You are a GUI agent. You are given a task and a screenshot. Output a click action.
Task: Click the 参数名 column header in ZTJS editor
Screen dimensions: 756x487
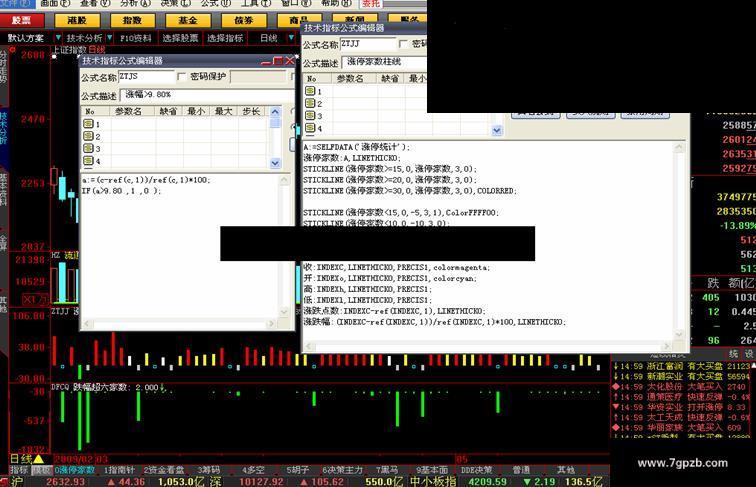tap(128, 111)
